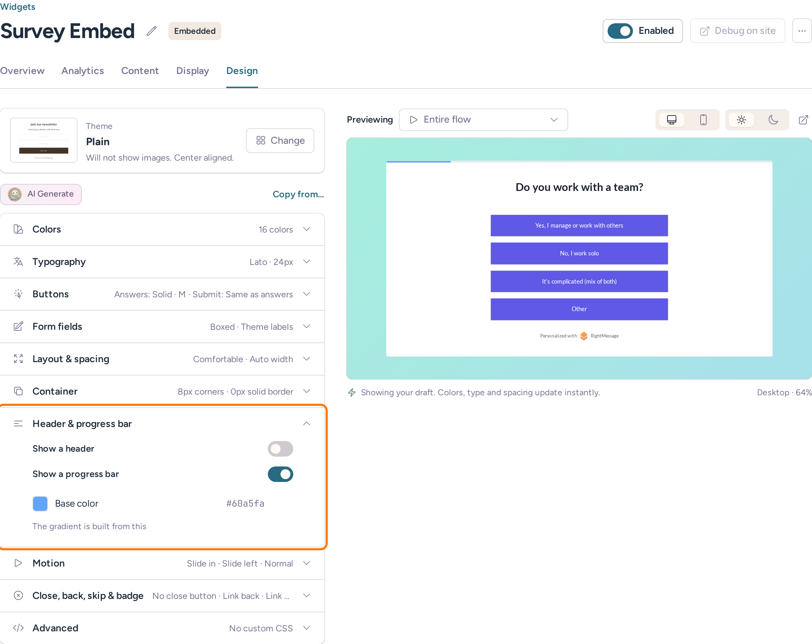Click the Plain theme thumbnail
This screenshot has height=644, width=812.
[x=44, y=141]
